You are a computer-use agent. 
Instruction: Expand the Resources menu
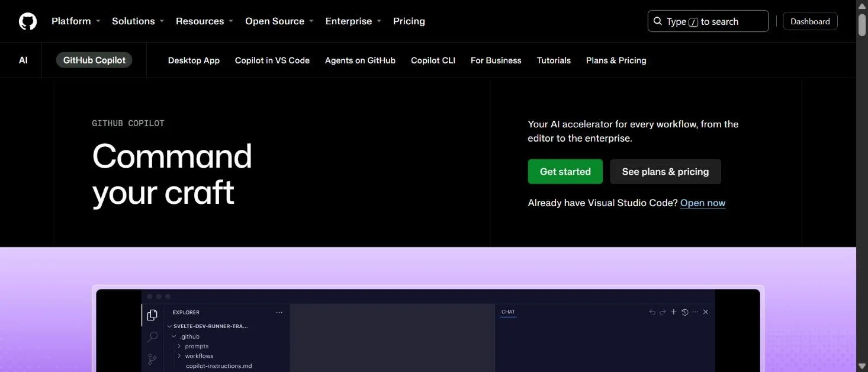[205, 21]
